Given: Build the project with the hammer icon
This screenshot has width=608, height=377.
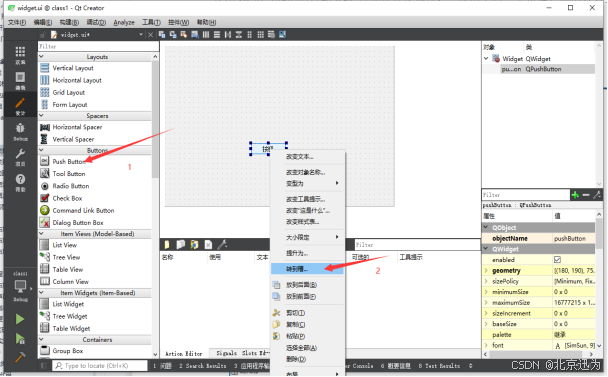Looking at the screenshot, I should pyautogui.click(x=20, y=356).
